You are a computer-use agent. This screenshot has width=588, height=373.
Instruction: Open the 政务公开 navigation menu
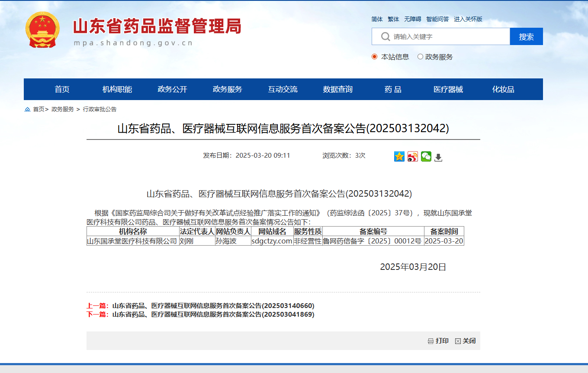(x=172, y=89)
